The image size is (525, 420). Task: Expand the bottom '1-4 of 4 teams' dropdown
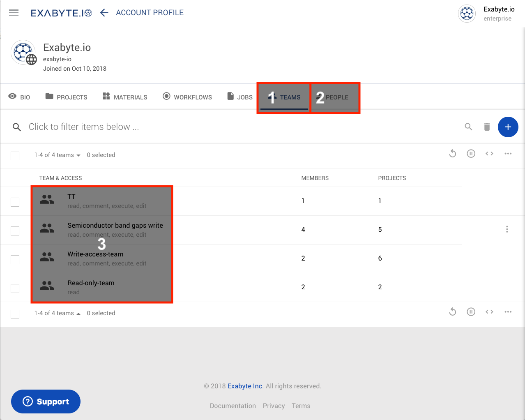[58, 313]
